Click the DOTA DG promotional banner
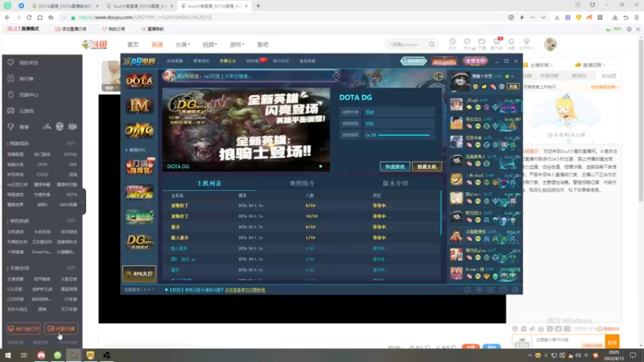This screenshot has width=644, height=362. 246,130
